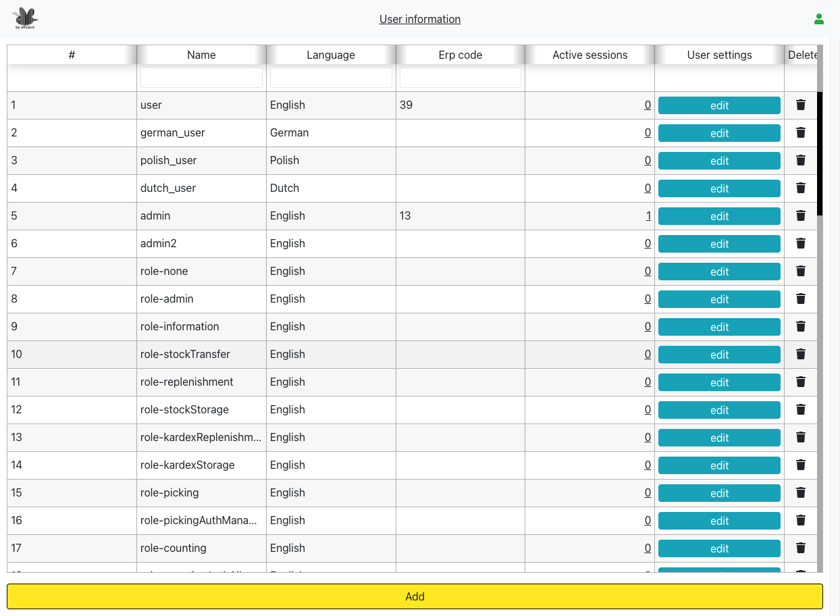Click the Erp code filter field
The image size is (840, 616).
pyautogui.click(x=461, y=78)
